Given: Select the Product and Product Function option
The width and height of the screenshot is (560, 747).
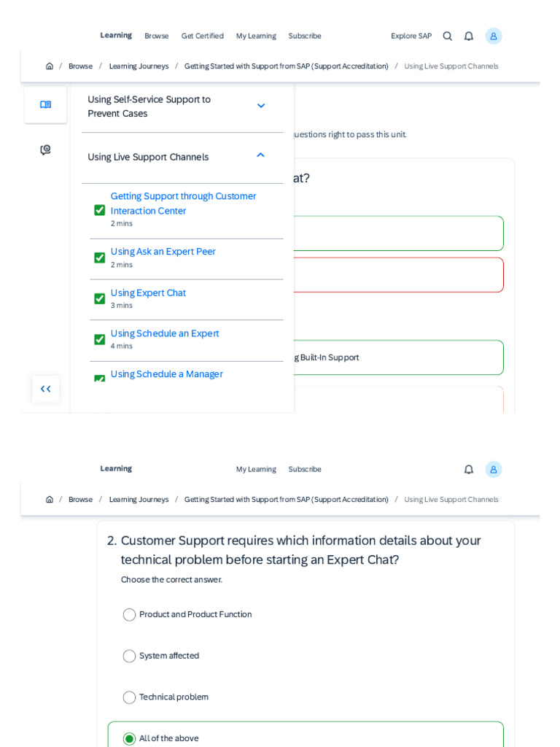Looking at the screenshot, I should point(130,615).
